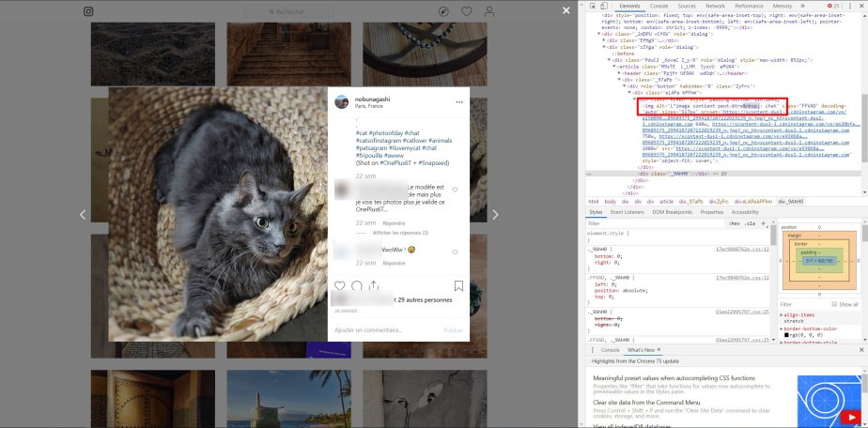Click Publier to post comment
The image size is (868, 428).
pos(453,330)
